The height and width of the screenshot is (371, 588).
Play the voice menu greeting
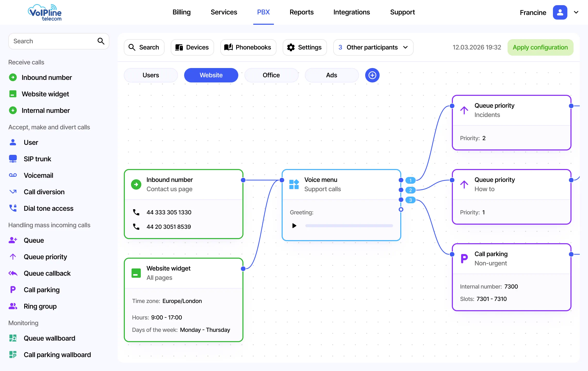294,226
